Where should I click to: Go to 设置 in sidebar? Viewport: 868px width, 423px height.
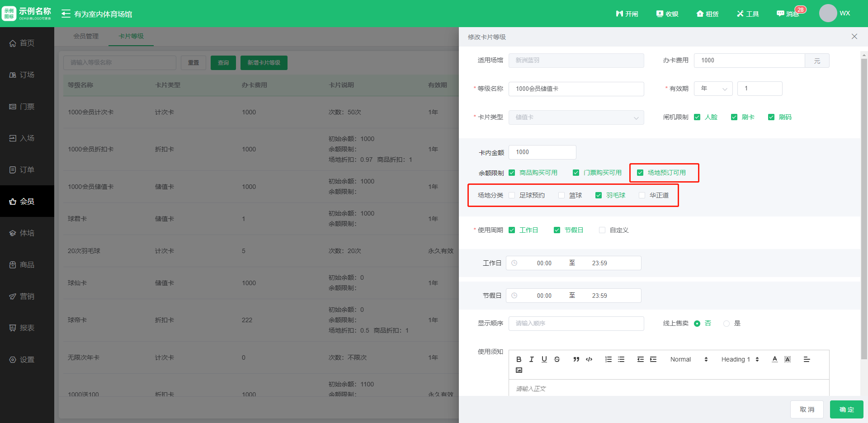pos(27,359)
